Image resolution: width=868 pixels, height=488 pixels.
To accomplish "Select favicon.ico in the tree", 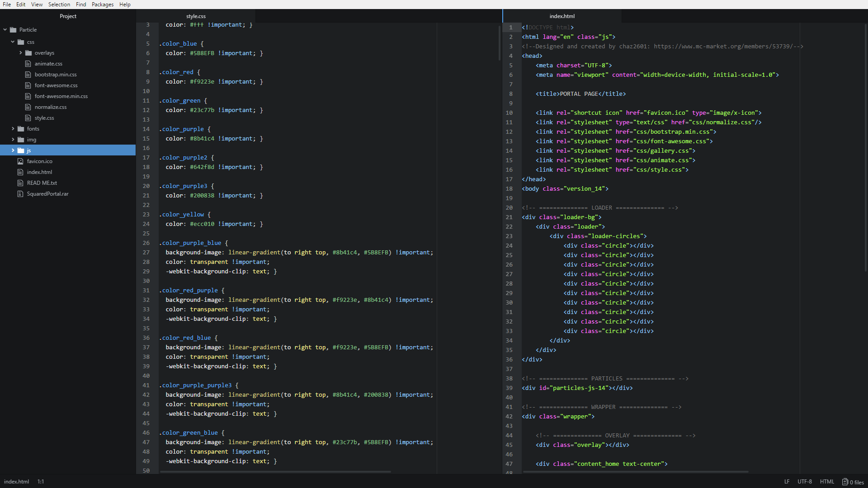I will (39, 161).
